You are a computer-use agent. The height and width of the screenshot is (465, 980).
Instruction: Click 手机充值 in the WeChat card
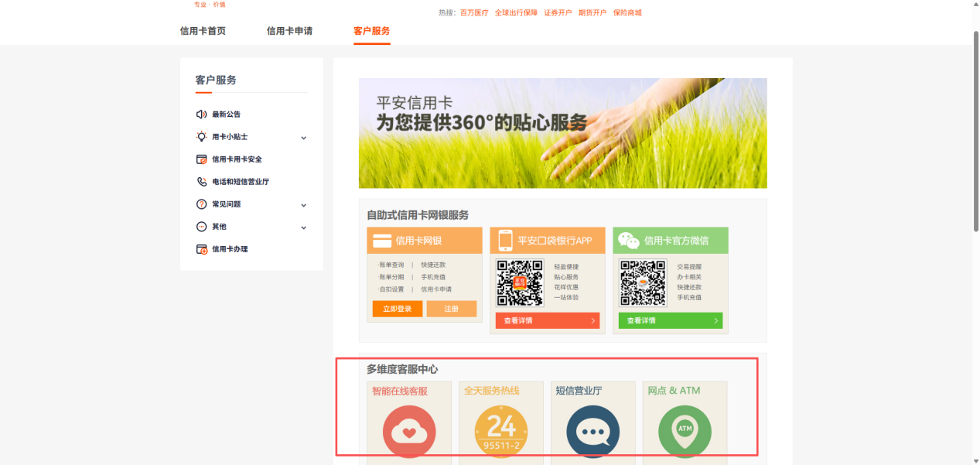[689, 297]
